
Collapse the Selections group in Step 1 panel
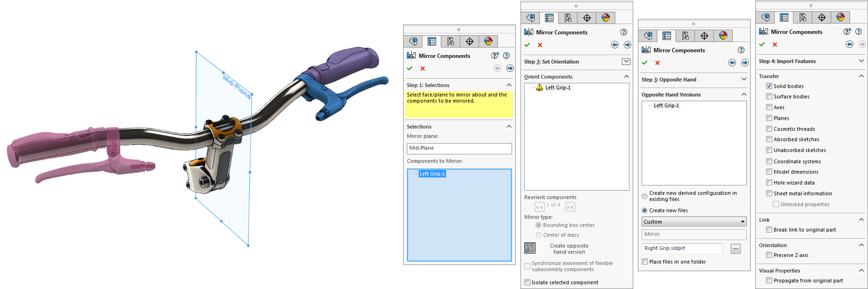(x=509, y=127)
